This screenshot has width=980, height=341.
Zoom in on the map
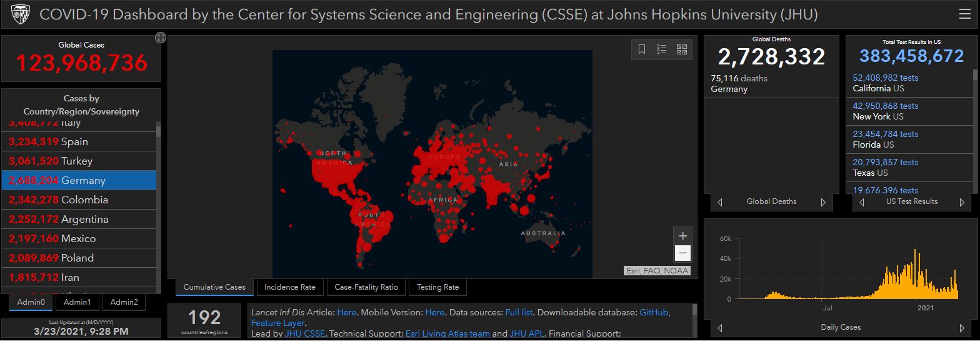(682, 236)
